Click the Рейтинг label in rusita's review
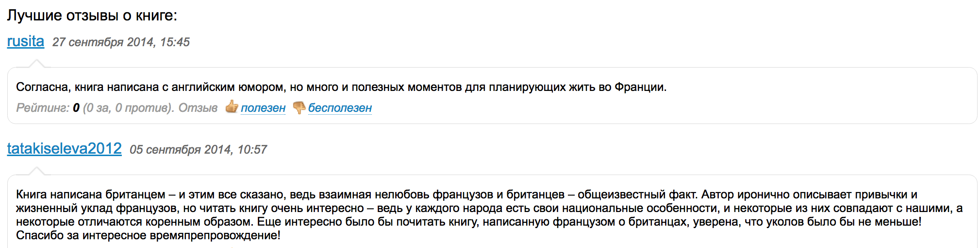This screenshot has height=248, width=980. [43, 108]
